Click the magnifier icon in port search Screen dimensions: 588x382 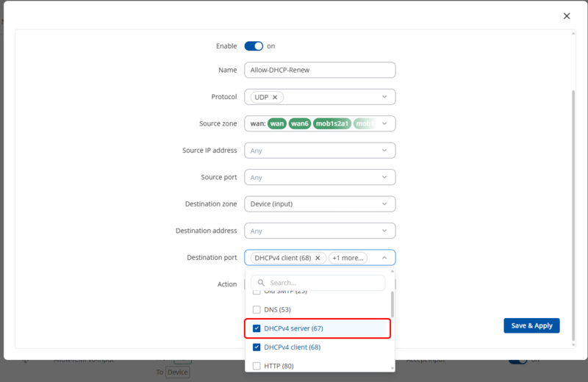coord(260,283)
